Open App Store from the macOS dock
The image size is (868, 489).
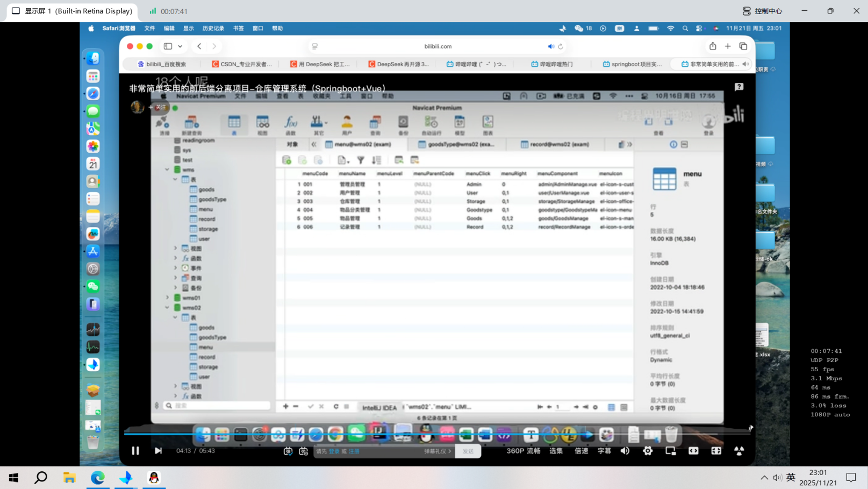(93, 251)
